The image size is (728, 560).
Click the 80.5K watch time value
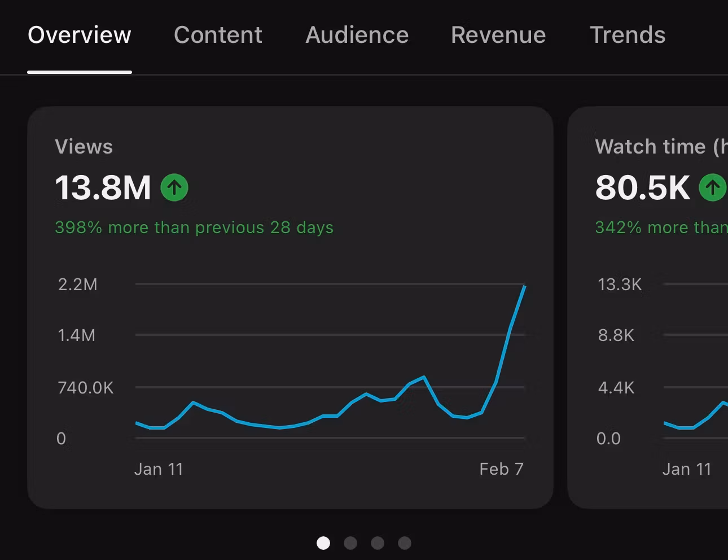(643, 187)
